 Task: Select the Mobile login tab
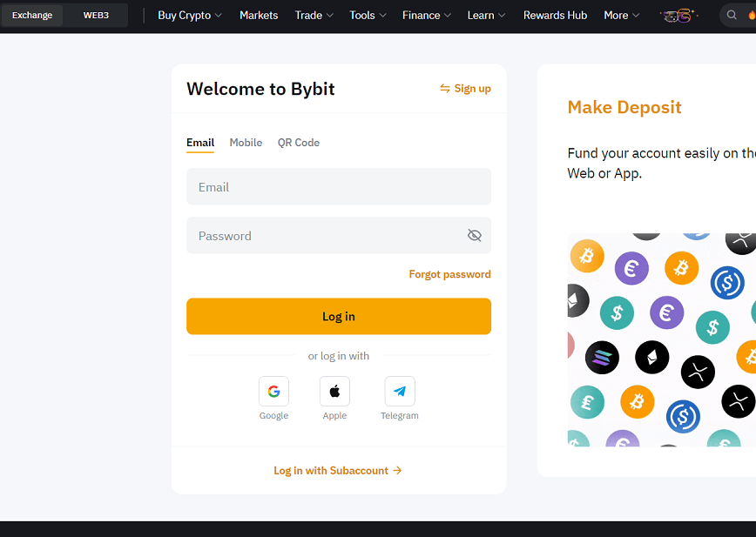tap(246, 143)
